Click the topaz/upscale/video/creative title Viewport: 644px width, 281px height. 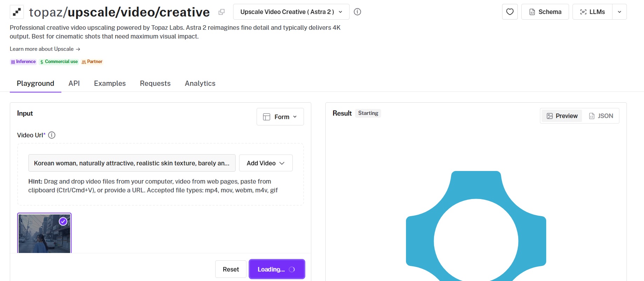[119, 12]
